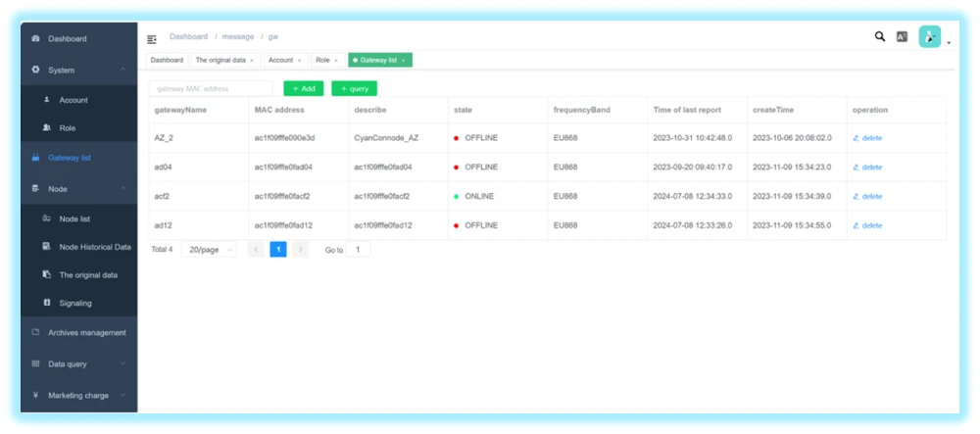Switch to the Role tab
980x434 pixels.
click(322, 61)
